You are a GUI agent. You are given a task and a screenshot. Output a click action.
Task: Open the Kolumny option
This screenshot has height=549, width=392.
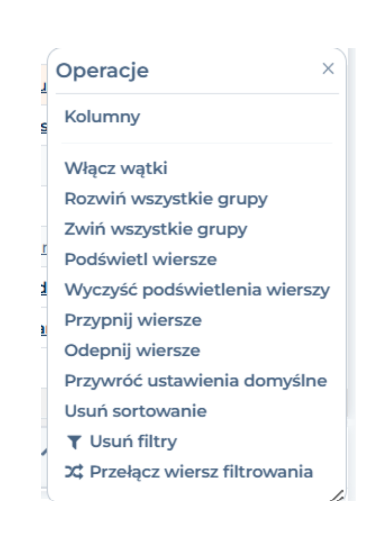pyautogui.click(x=102, y=116)
